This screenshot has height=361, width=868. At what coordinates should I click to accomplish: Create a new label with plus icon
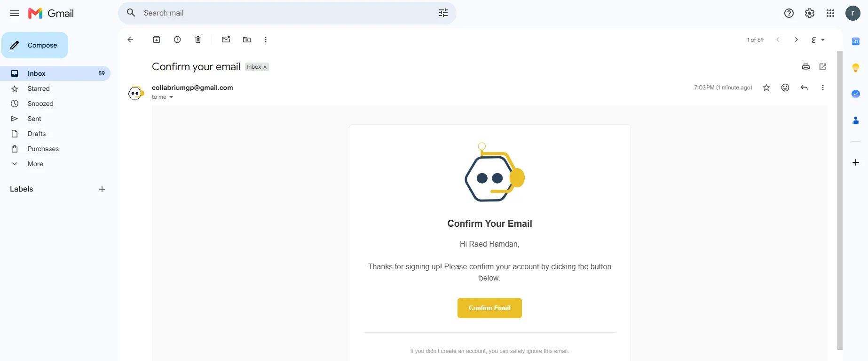[x=102, y=189]
